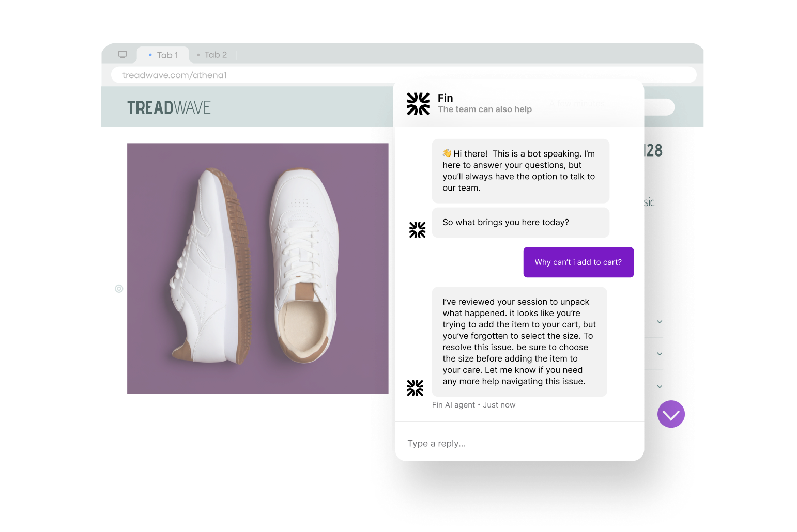Click the 'Type a reply...' field
Screen dimensions: 797x532
click(x=519, y=443)
